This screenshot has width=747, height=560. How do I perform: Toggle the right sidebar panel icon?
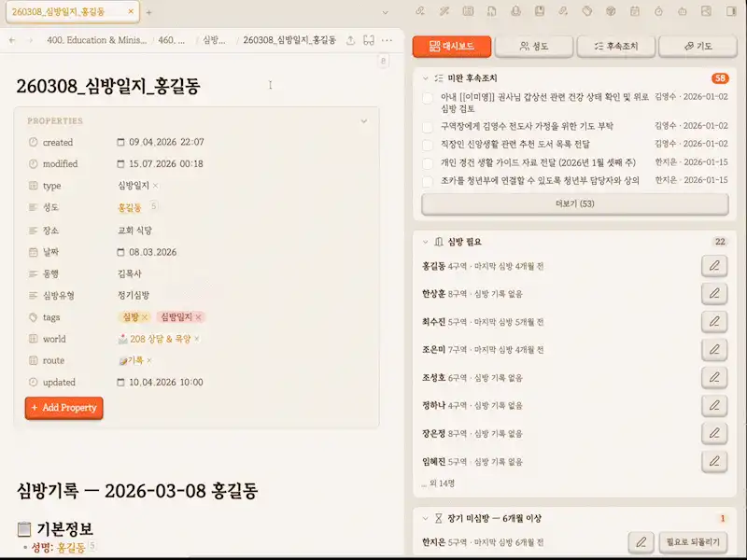click(731, 11)
